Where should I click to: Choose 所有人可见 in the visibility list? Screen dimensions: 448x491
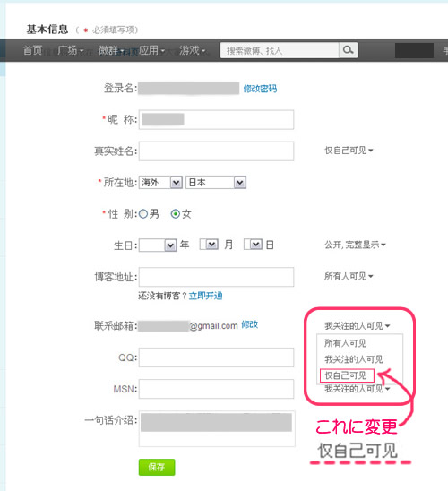point(345,343)
